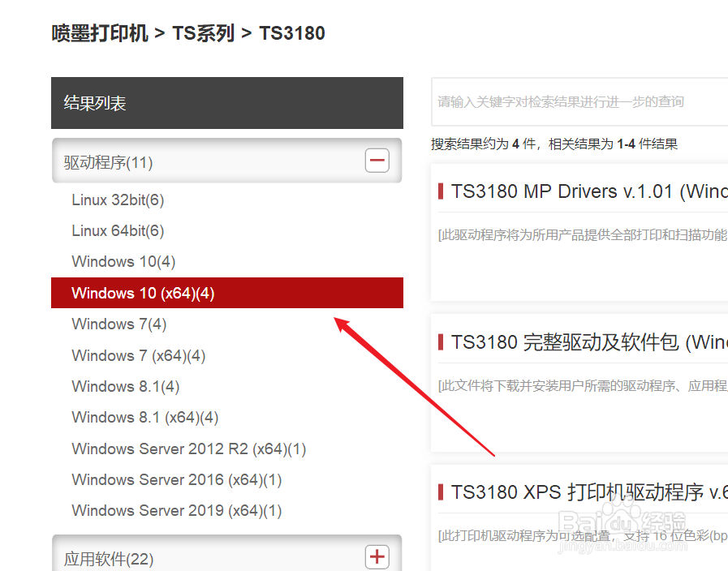The width and height of the screenshot is (728, 571).
Task: Select highlighted Windows 10 (x64)(4) filter
Action: pos(227,293)
